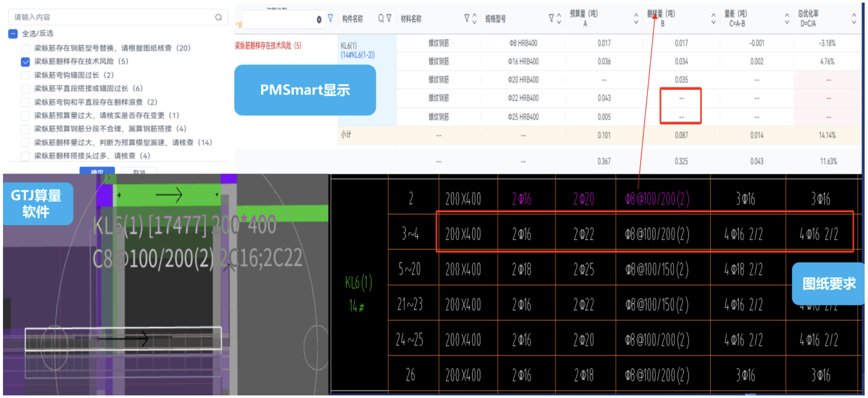Click the red 梁纵筋翻样存在技术风险 (5) label
Screen dimensions: 868x398
coord(268,46)
